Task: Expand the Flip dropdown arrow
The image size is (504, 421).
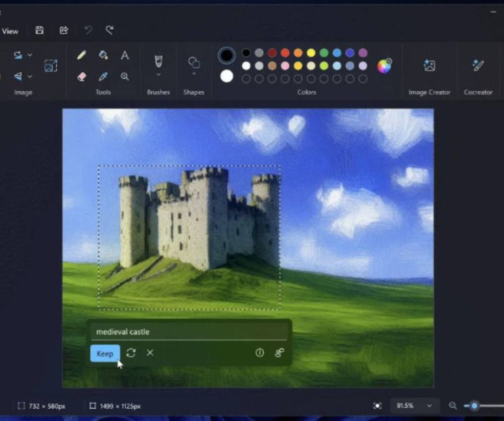Action: coord(30,76)
